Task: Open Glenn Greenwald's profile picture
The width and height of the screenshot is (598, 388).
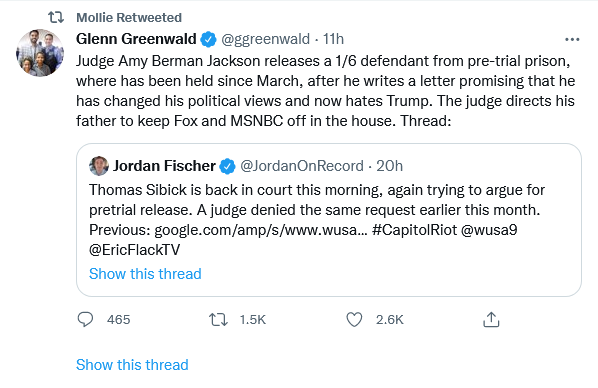Action: tap(40, 53)
